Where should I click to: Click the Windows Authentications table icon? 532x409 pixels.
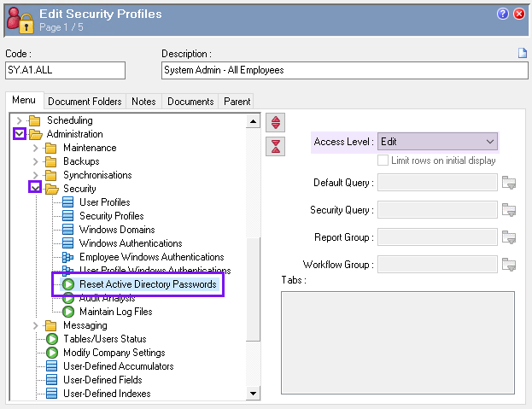(x=67, y=243)
